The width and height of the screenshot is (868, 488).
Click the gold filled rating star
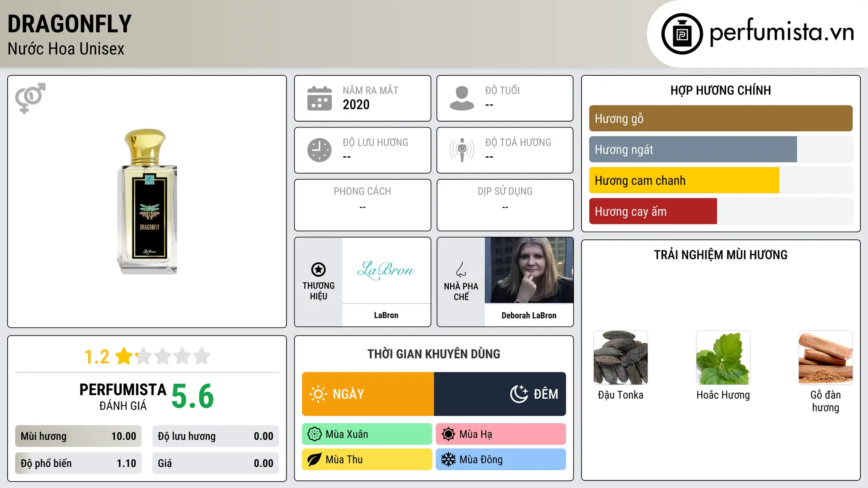pyautogui.click(x=124, y=356)
